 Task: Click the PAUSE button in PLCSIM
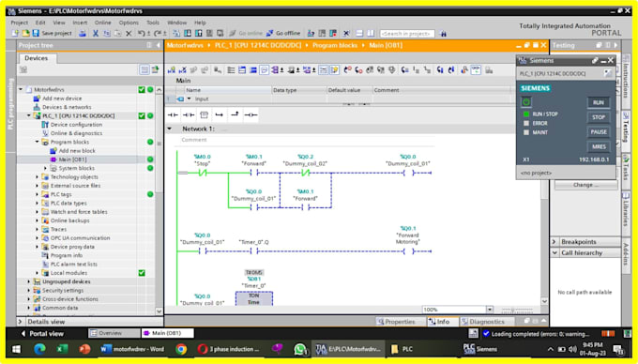click(599, 131)
